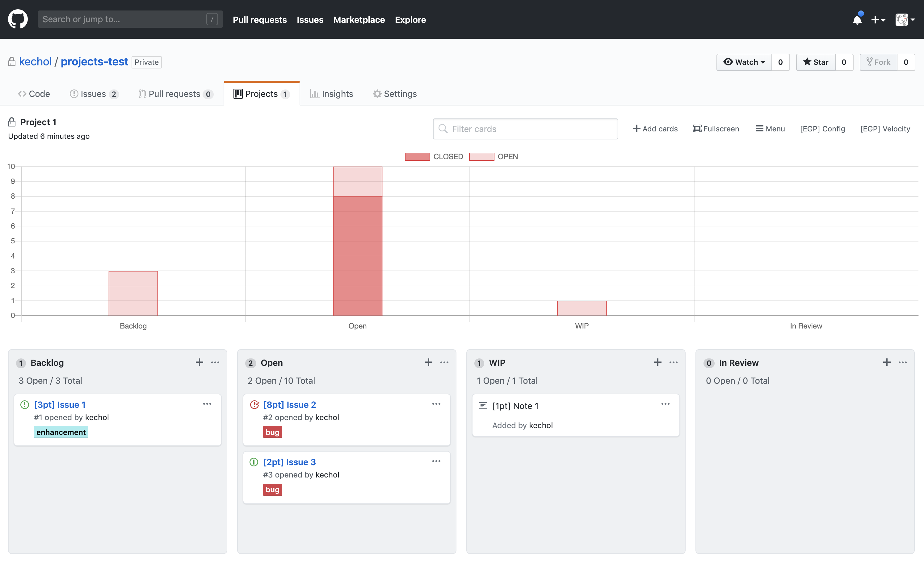Screen dimensions: 924x562
Task: Add a card with Backlog column plus icon
Action: [199, 362]
